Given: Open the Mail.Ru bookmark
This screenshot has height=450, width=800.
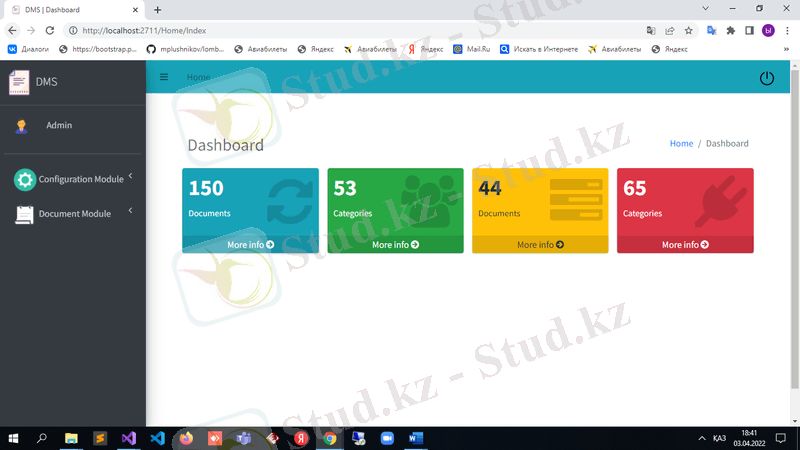Looking at the screenshot, I should point(472,49).
